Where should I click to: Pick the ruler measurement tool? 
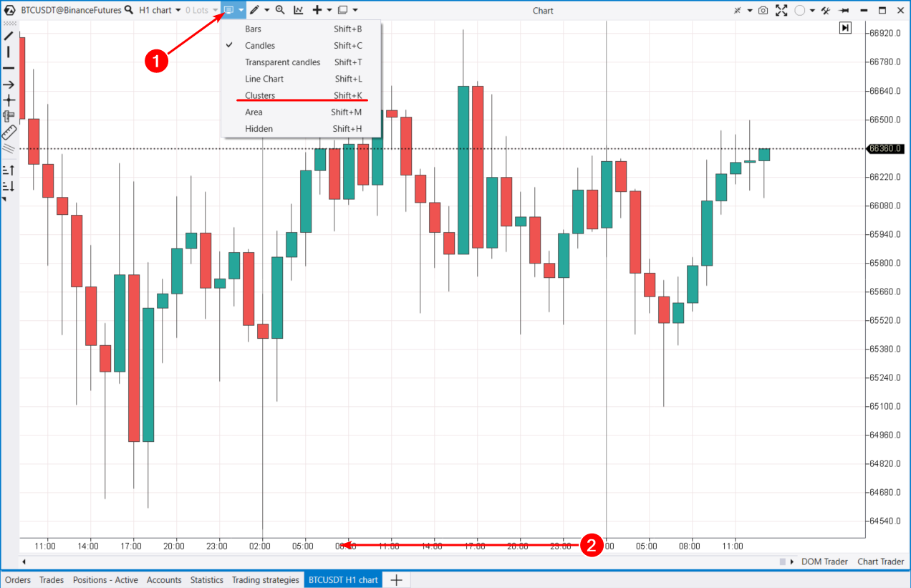[9, 132]
